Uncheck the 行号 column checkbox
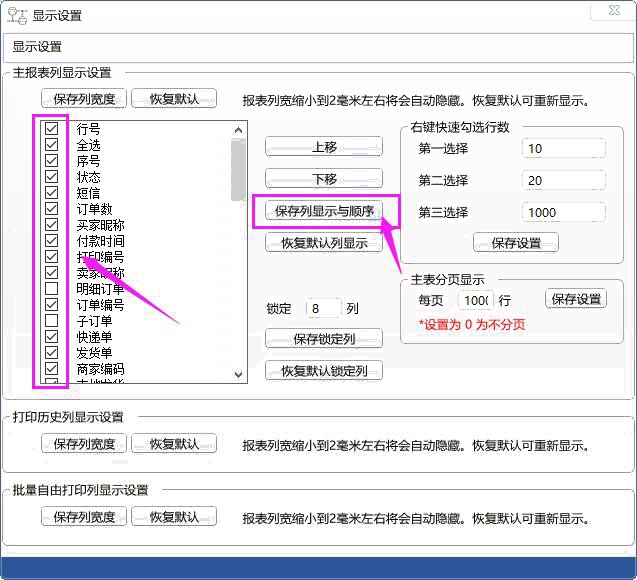Viewport: 637px width, 580px height. (51, 129)
